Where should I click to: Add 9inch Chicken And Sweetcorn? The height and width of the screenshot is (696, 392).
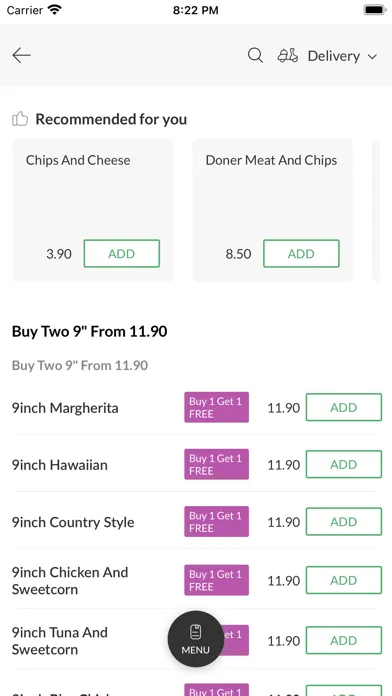click(x=344, y=580)
